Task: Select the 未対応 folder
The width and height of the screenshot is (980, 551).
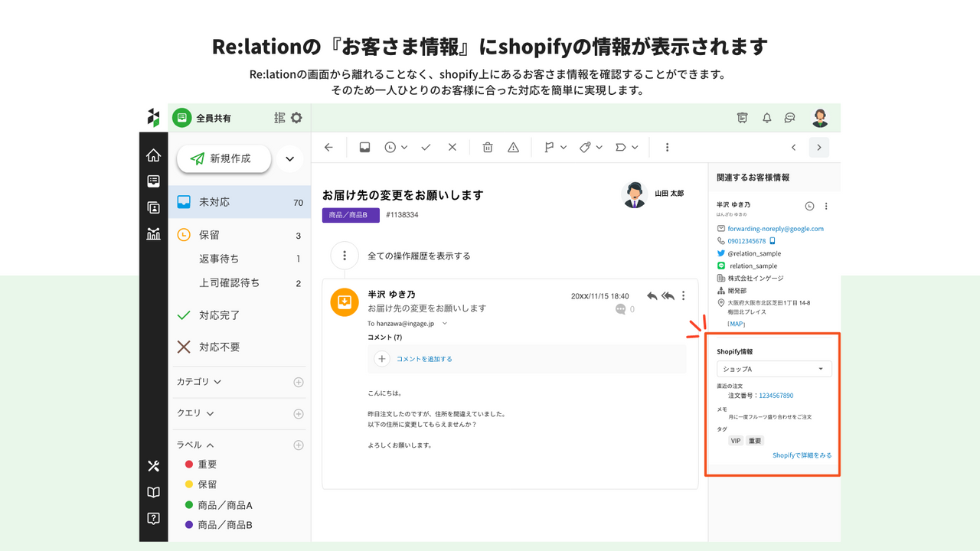Action: click(240, 202)
